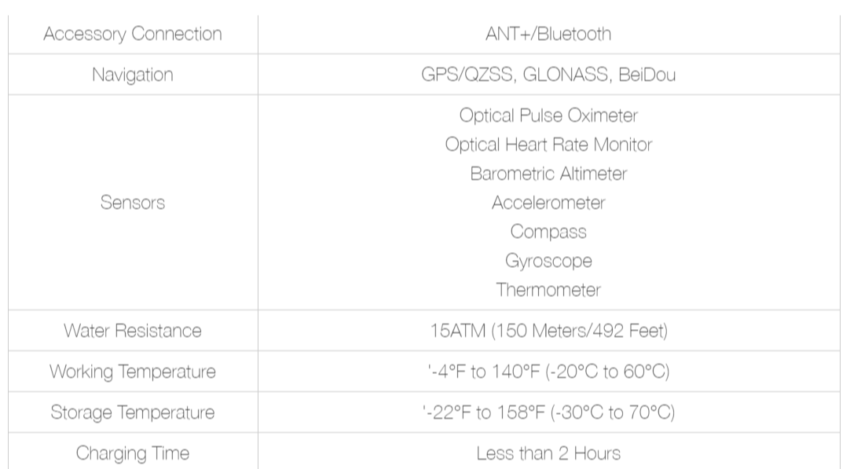Select the 15ATM (150 Meters/492 Feet) value

point(548,331)
